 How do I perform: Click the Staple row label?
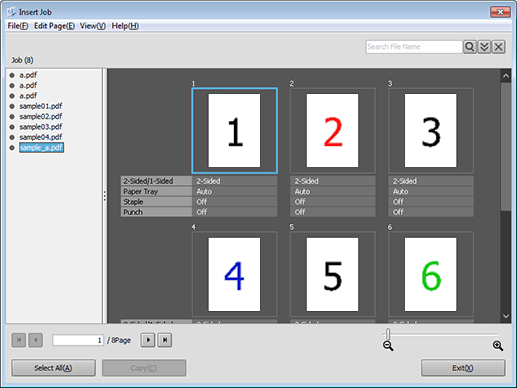pyautogui.click(x=156, y=202)
